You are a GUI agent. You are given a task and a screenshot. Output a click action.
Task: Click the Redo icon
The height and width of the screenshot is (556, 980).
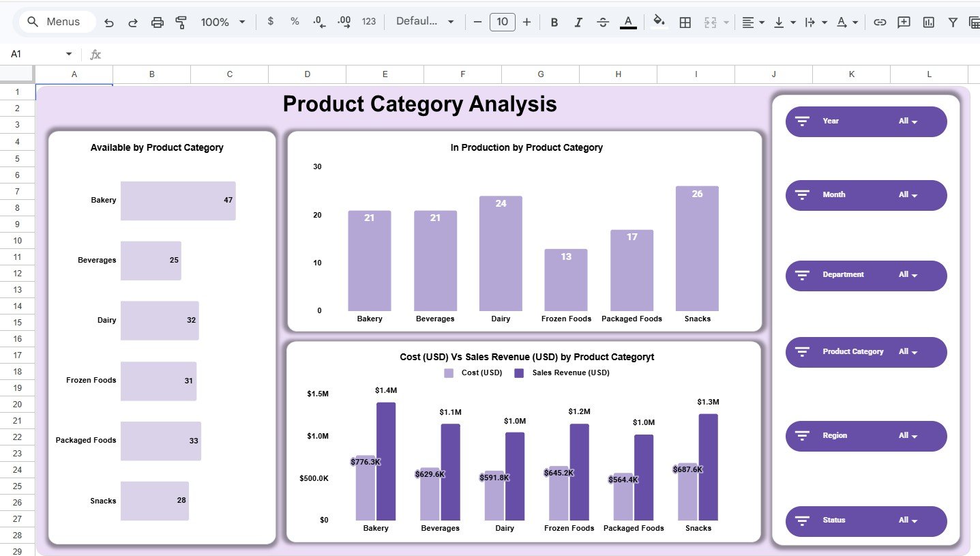tap(133, 23)
